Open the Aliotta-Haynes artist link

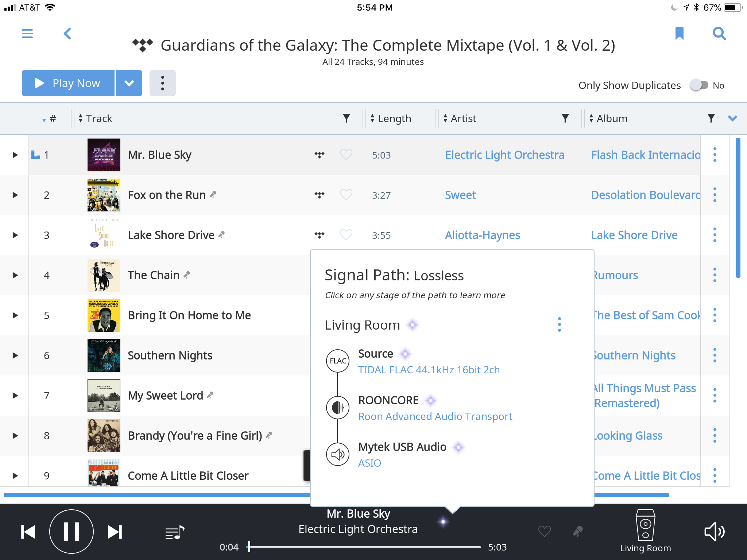click(482, 235)
